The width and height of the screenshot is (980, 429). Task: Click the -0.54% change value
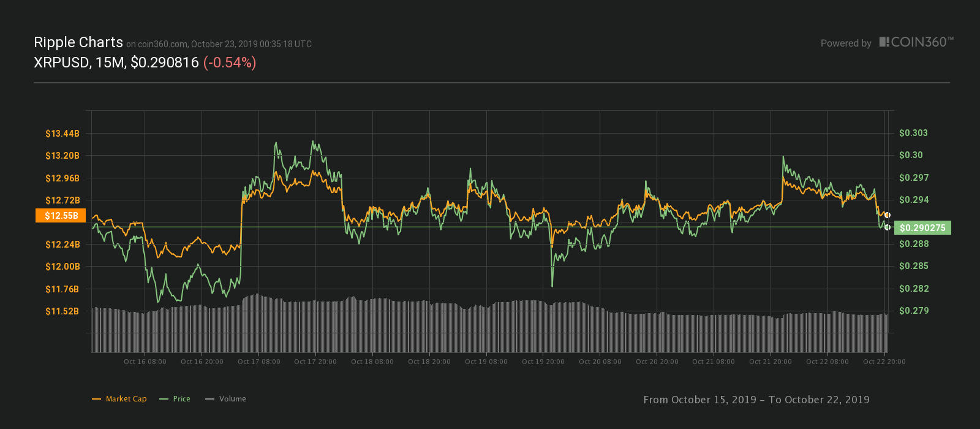point(230,63)
